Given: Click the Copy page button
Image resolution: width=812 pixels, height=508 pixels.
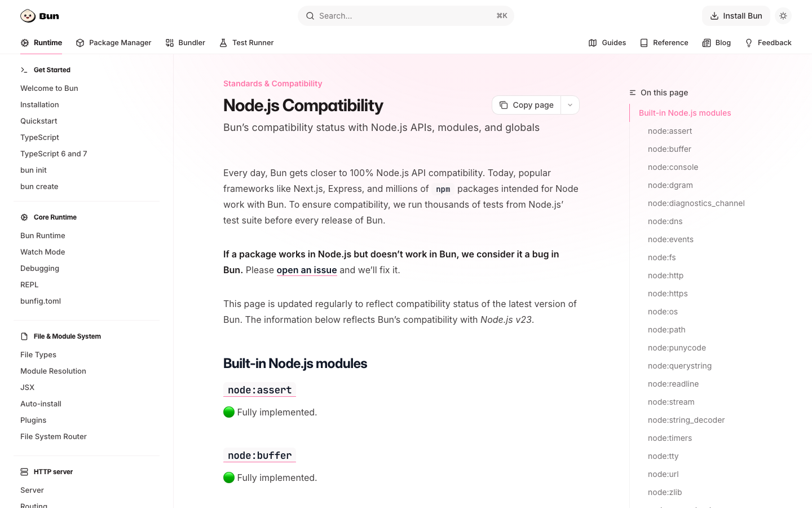Looking at the screenshot, I should click(527, 105).
